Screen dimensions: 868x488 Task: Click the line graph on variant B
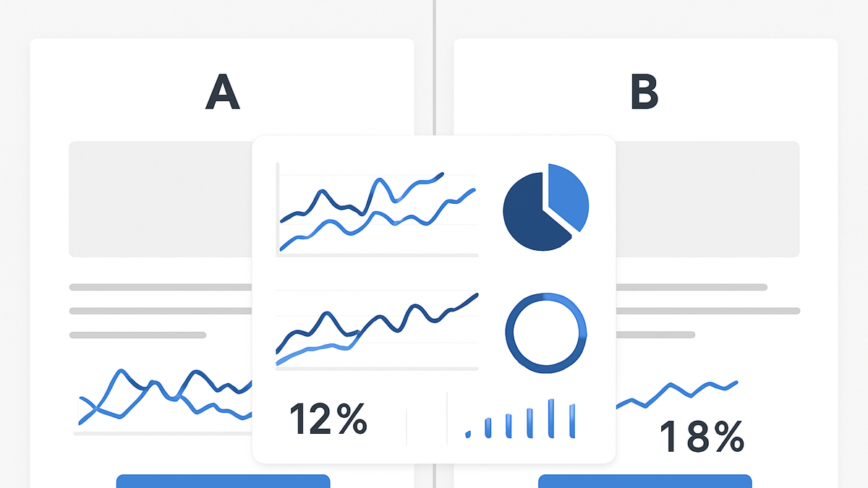(676, 394)
